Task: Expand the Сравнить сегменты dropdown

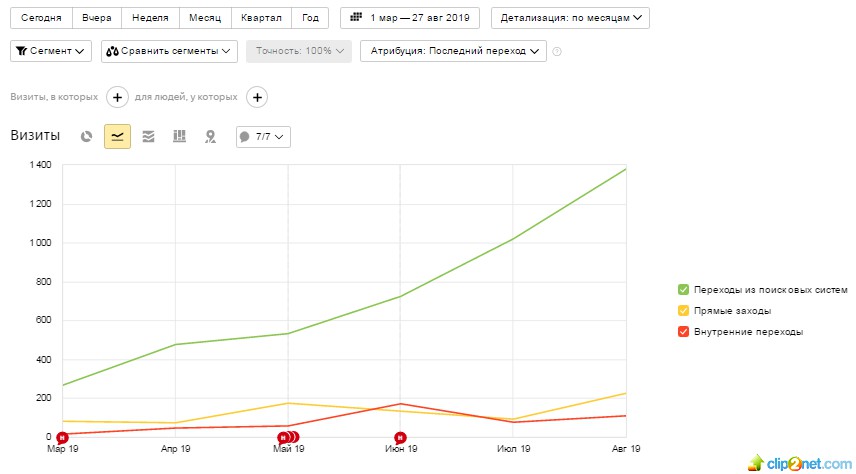Action: pyautogui.click(x=169, y=50)
